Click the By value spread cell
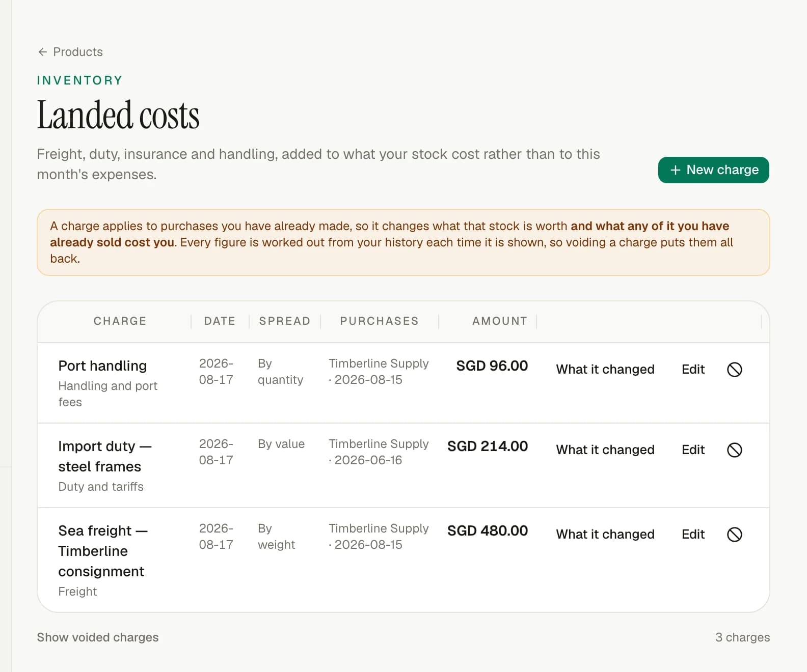 point(281,444)
